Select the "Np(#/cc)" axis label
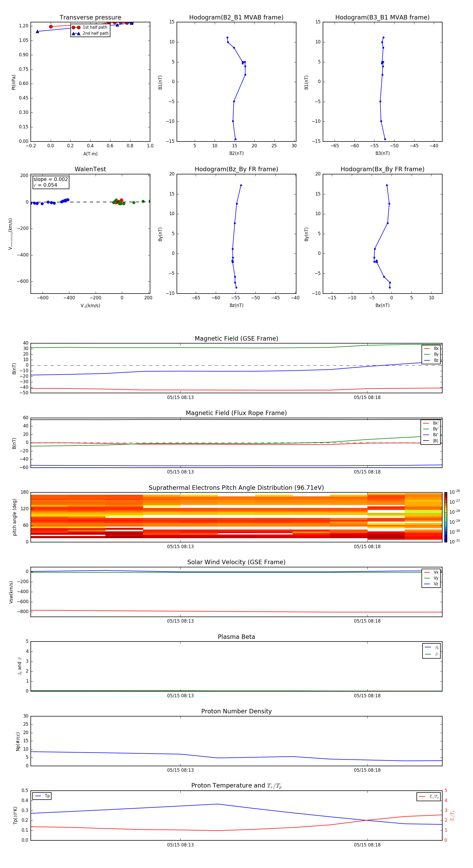Viewport: 473px width, 868px height. [x=18, y=741]
